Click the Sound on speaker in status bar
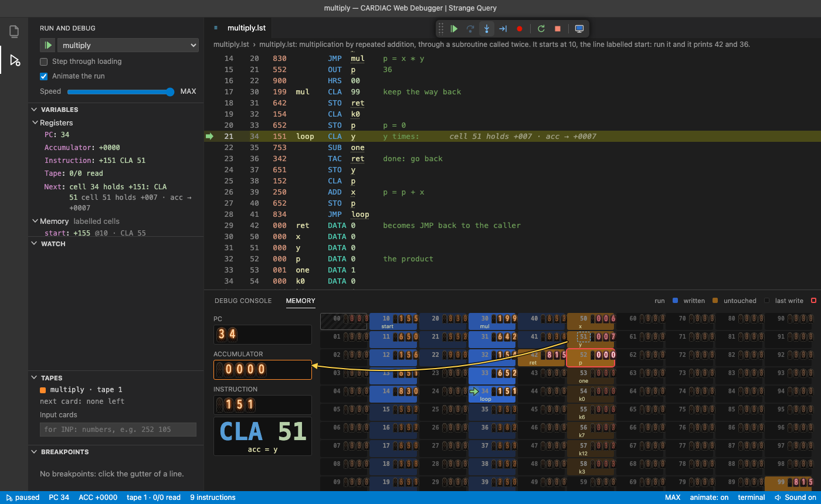 pos(795,498)
